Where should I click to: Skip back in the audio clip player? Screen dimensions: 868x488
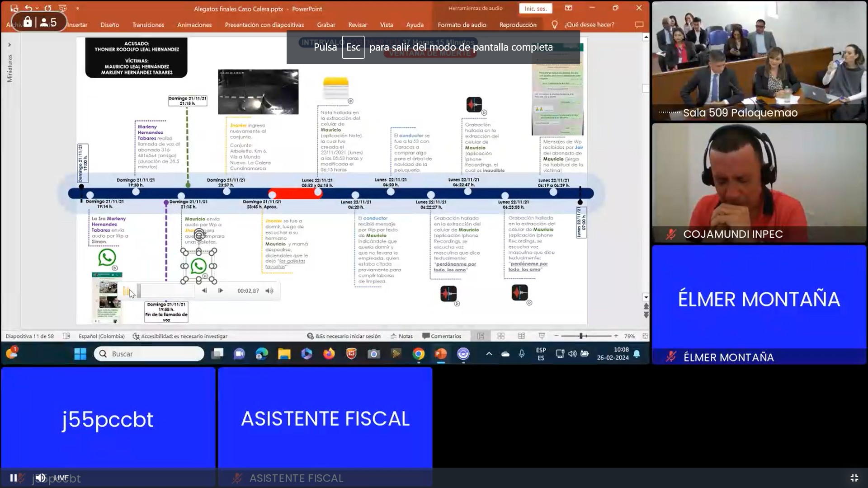click(x=204, y=291)
